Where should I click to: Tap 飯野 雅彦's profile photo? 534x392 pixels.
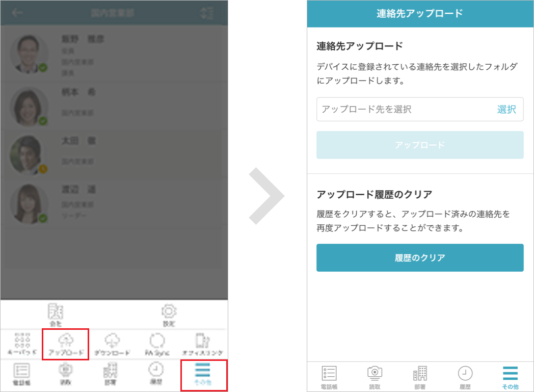tap(29, 53)
